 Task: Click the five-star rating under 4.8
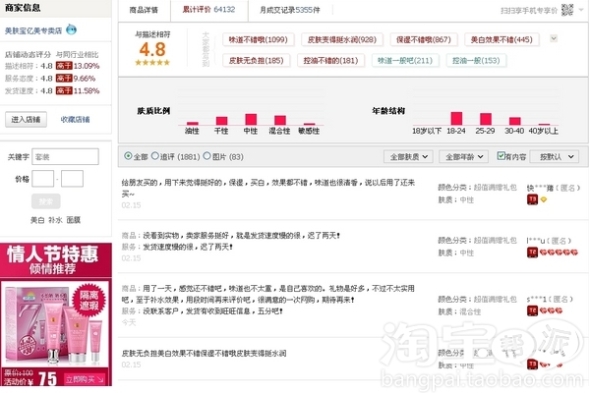(x=152, y=62)
